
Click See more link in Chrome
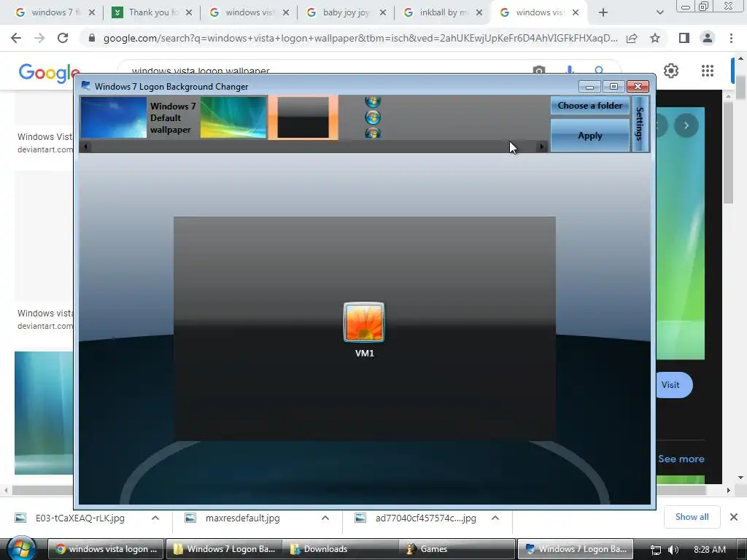(681, 459)
